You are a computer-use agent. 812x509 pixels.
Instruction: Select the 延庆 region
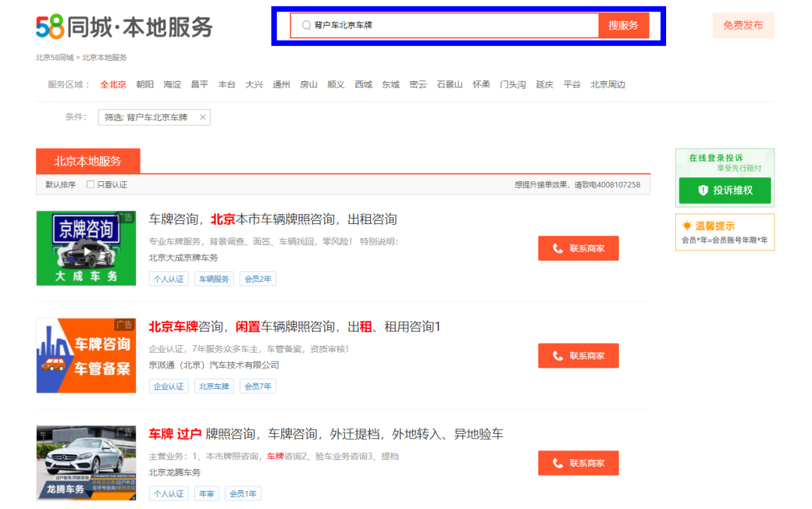[544, 84]
